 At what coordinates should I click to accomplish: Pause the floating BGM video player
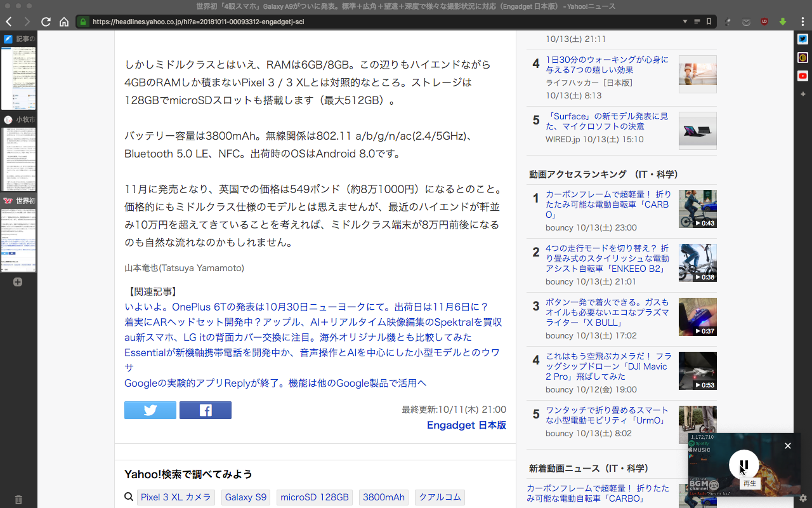pos(744,465)
